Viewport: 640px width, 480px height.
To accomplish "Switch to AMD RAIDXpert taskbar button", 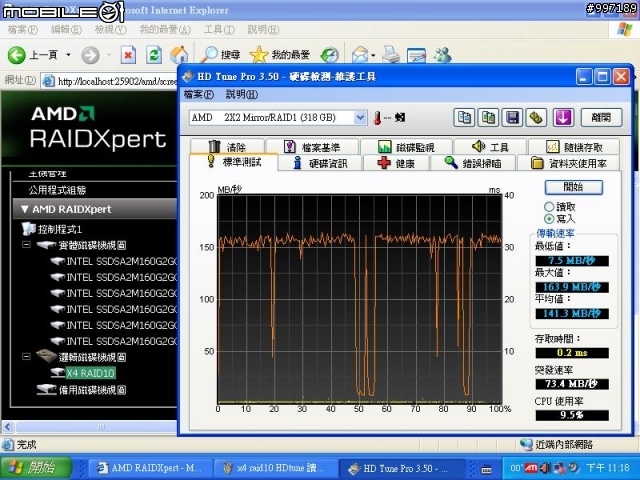I will [x=150, y=468].
